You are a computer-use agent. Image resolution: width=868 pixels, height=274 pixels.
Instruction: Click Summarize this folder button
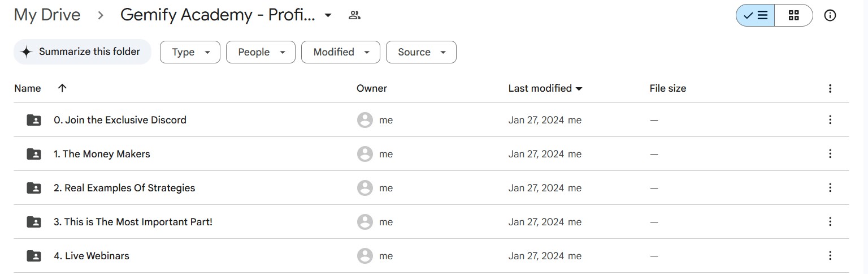click(83, 52)
